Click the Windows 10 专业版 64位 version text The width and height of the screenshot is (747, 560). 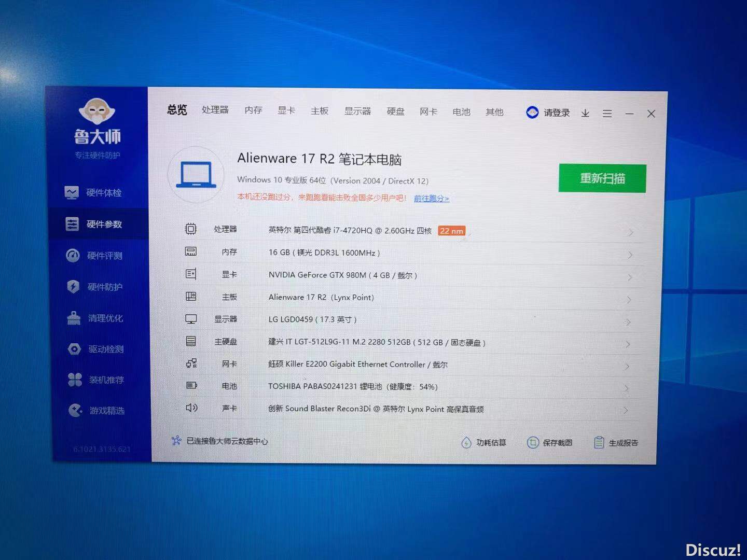[333, 180]
